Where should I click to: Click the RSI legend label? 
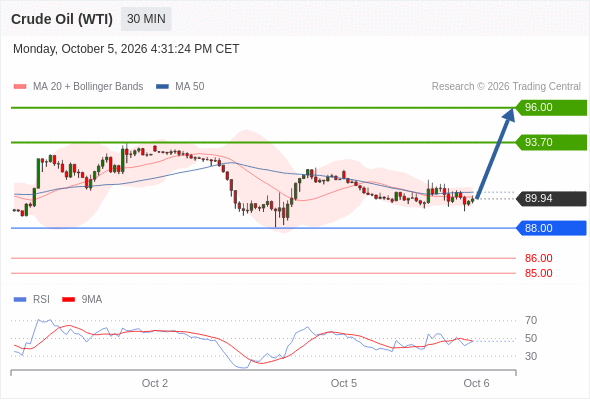click(41, 300)
